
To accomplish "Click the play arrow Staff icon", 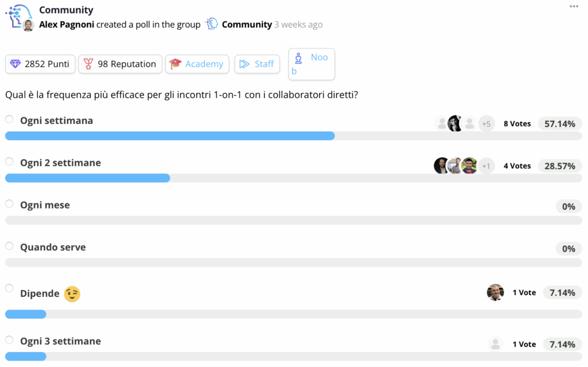I will [245, 64].
